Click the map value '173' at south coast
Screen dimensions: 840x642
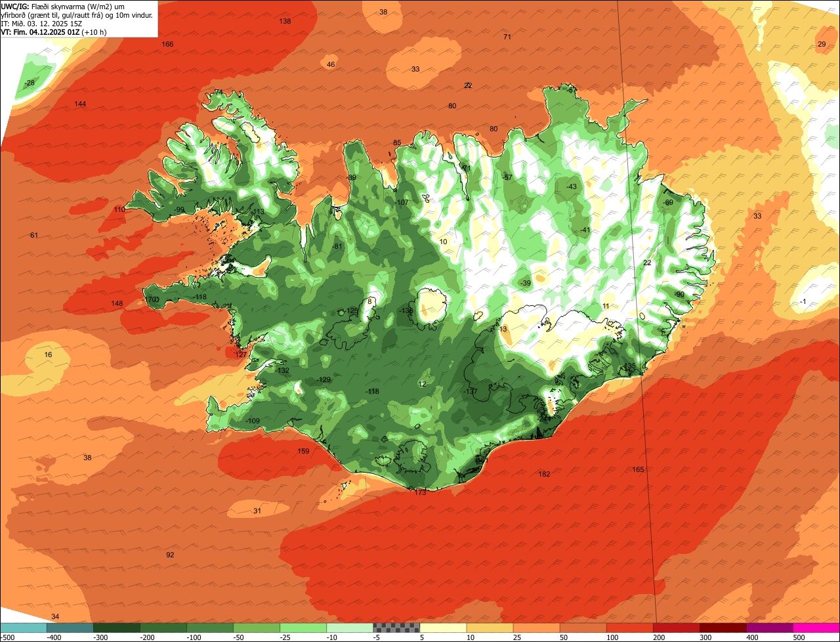[x=420, y=492]
